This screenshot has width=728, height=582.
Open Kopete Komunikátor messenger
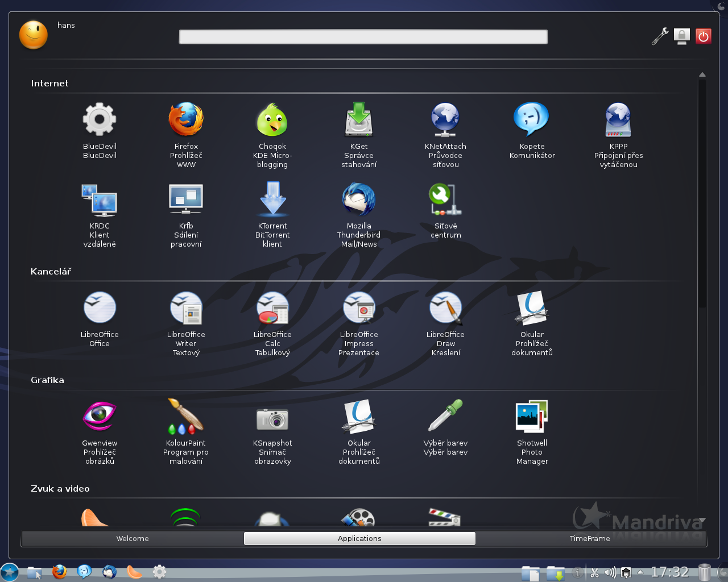(532, 120)
